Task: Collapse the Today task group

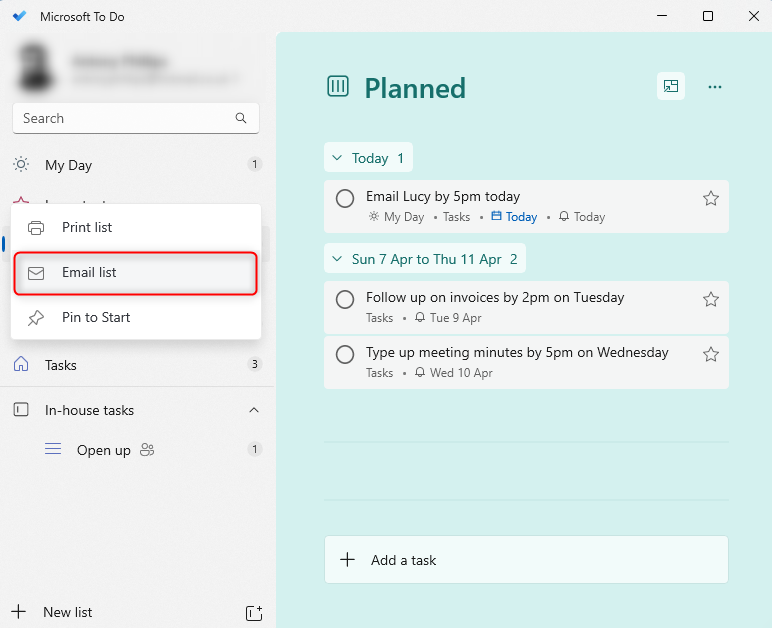Action: tap(337, 158)
